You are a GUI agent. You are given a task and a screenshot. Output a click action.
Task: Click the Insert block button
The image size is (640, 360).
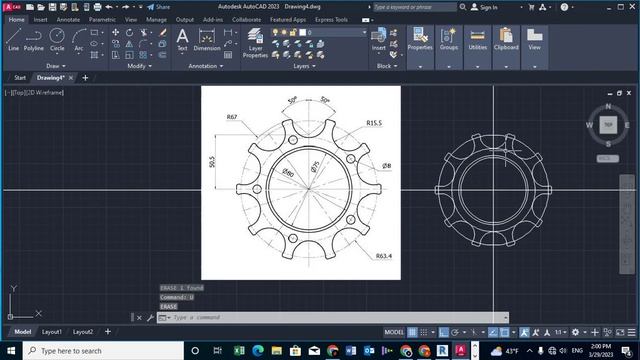point(378,39)
